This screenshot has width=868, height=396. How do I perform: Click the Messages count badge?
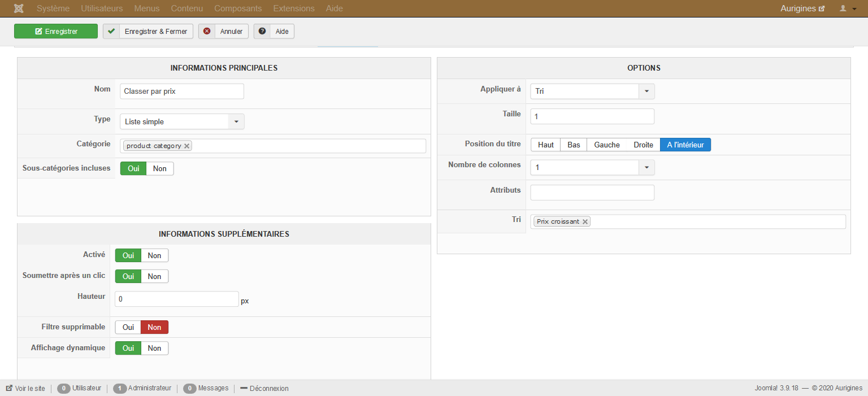click(x=190, y=389)
